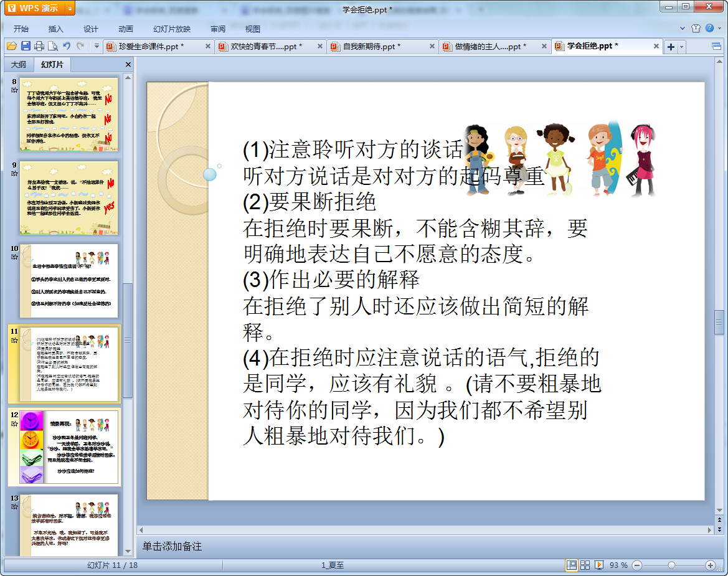Open the 动画 ribbon tab
This screenshot has width=728, height=576.
(125, 29)
